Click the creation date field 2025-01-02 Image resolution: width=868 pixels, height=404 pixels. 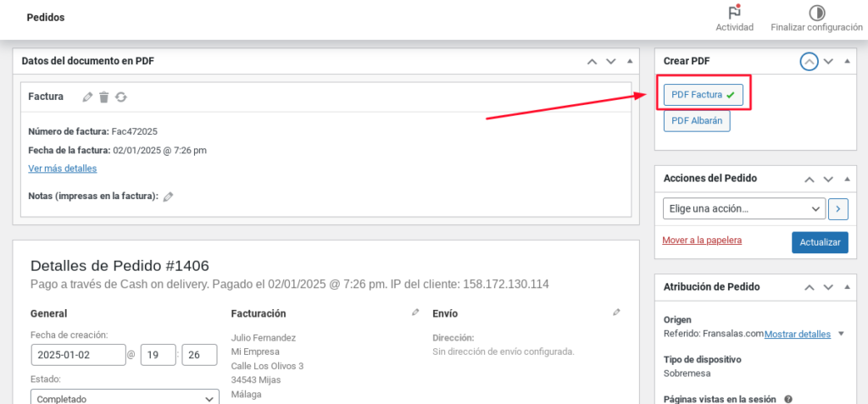[x=78, y=355]
